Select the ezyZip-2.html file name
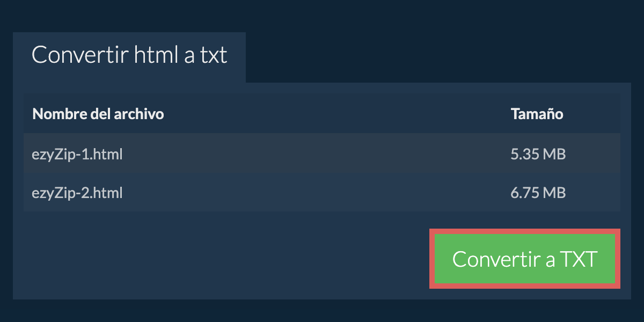Image resolution: width=644 pixels, height=322 pixels. 77,193
